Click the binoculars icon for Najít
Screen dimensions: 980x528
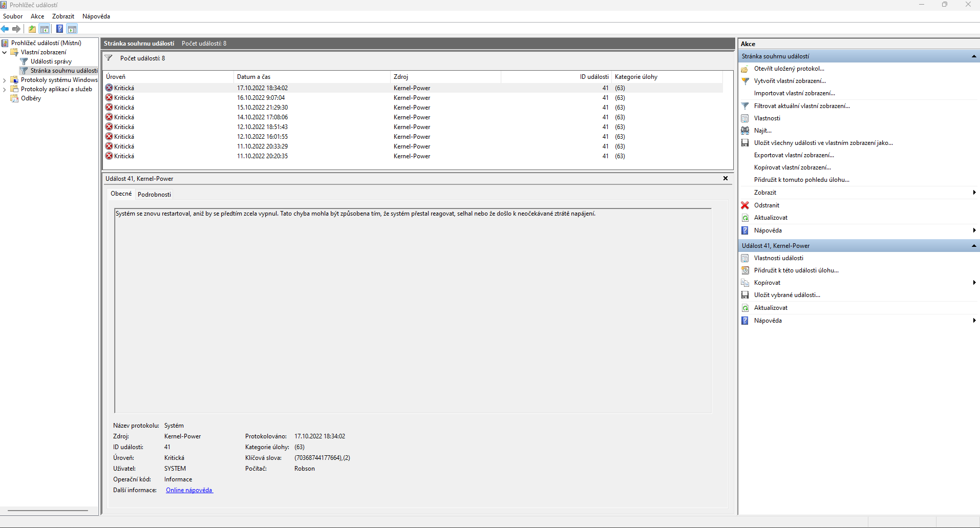(x=745, y=131)
